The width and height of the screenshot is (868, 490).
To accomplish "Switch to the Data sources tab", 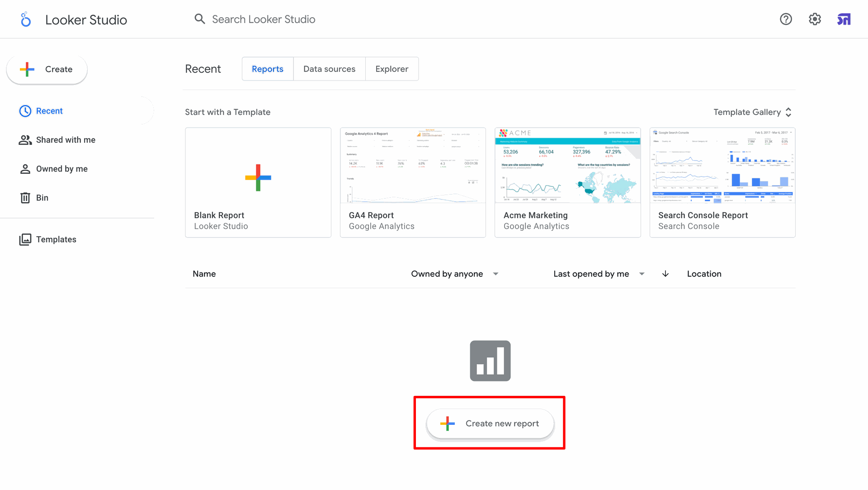I will [329, 69].
